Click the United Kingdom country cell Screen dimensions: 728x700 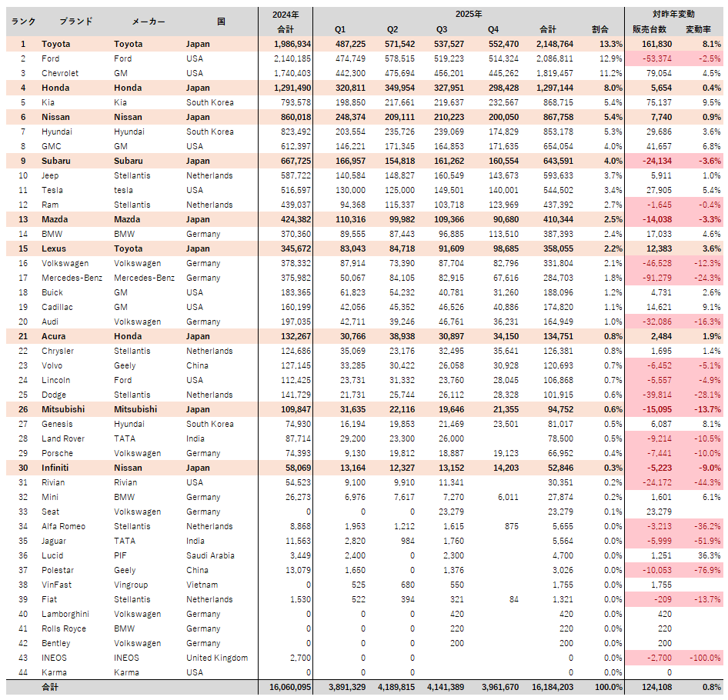pyautogui.click(x=217, y=658)
